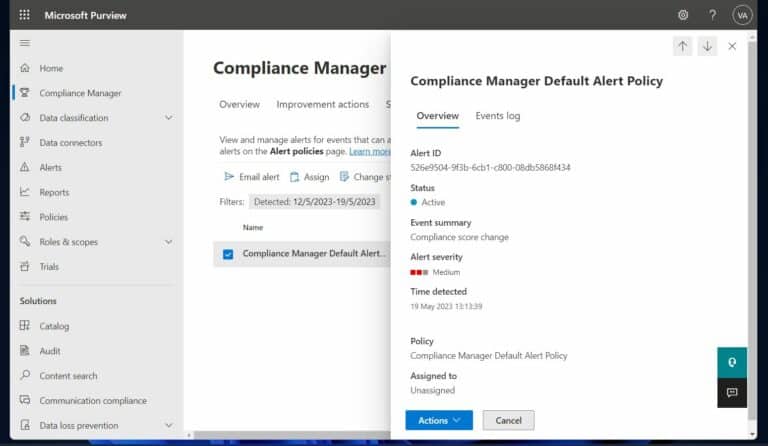Click the Home icon in sidebar
This screenshot has height=446, width=768.
coord(25,68)
